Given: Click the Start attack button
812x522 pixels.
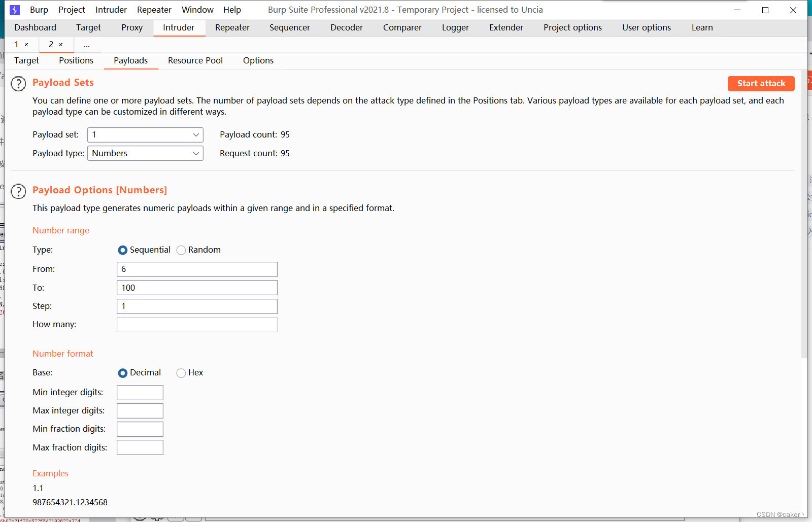Looking at the screenshot, I should (x=761, y=83).
